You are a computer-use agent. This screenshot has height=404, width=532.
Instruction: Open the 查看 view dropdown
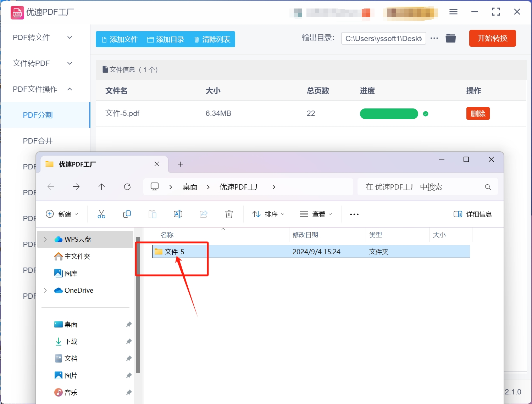click(316, 214)
